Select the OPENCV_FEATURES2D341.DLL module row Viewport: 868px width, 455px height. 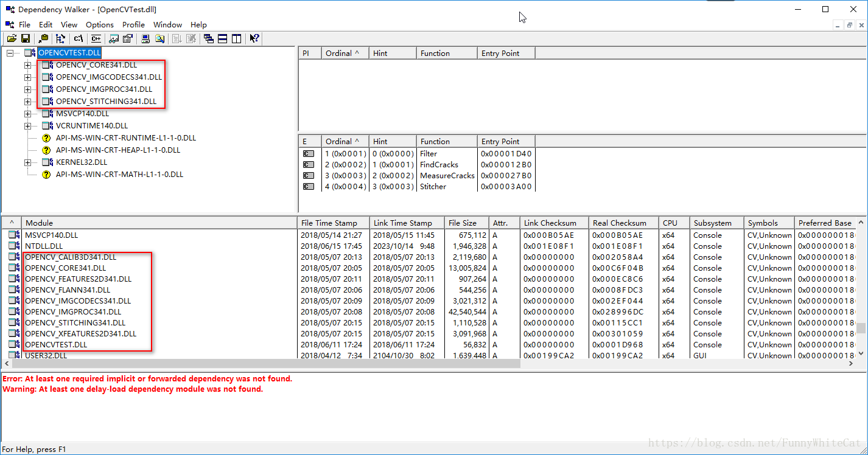click(428, 279)
